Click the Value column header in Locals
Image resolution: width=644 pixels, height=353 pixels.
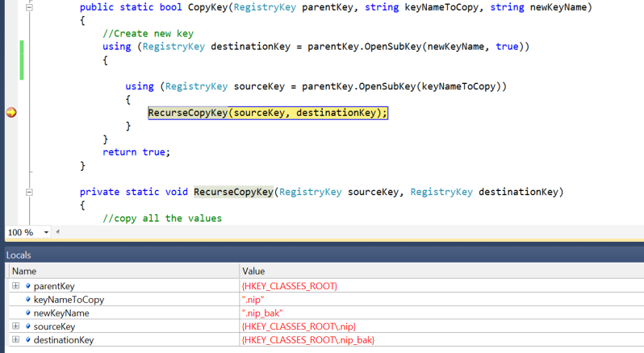441,271
